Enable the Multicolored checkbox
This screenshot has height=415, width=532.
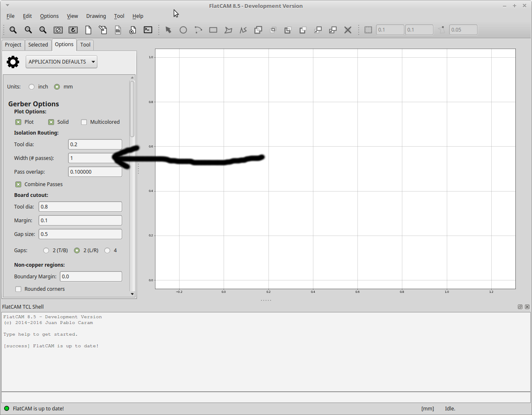coord(84,122)
